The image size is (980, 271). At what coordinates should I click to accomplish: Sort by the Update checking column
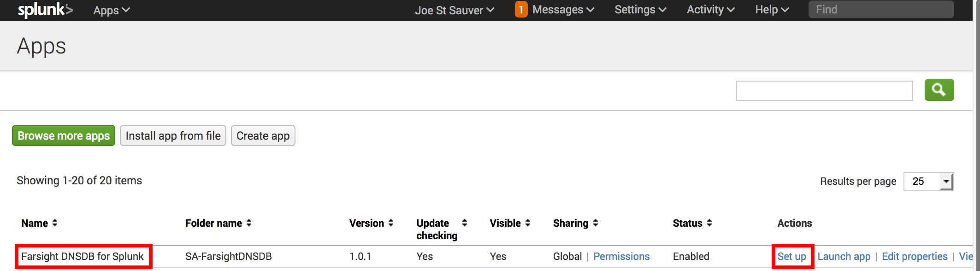pos(465,223)
